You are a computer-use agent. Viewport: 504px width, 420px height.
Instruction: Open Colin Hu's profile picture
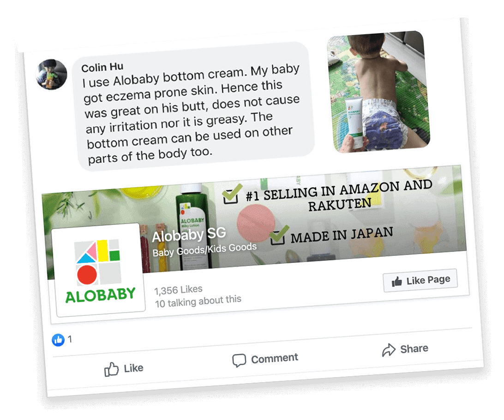pos(51,74)
